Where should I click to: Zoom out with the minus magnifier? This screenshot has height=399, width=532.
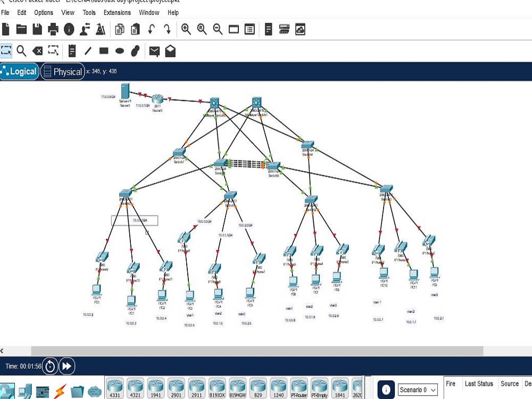click(x=218, y=29)
